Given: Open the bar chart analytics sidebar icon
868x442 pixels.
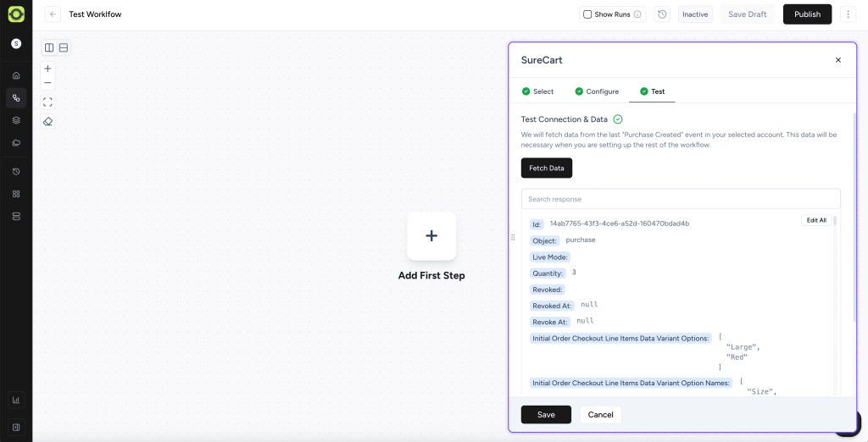Looking at the screenshot, I should 16,400.
